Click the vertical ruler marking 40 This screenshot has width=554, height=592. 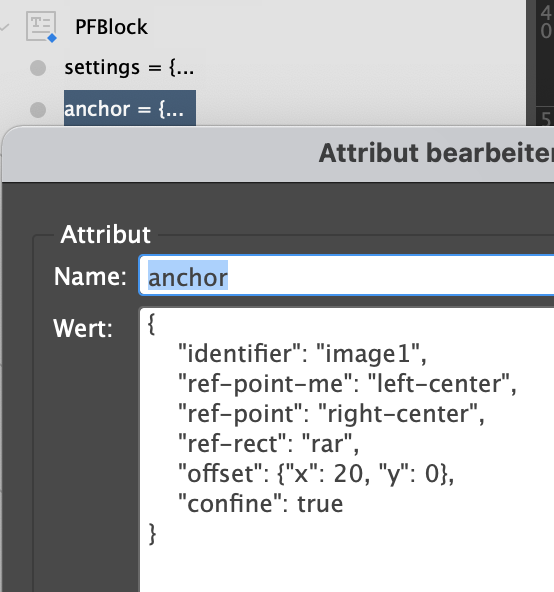coord(546,23)
